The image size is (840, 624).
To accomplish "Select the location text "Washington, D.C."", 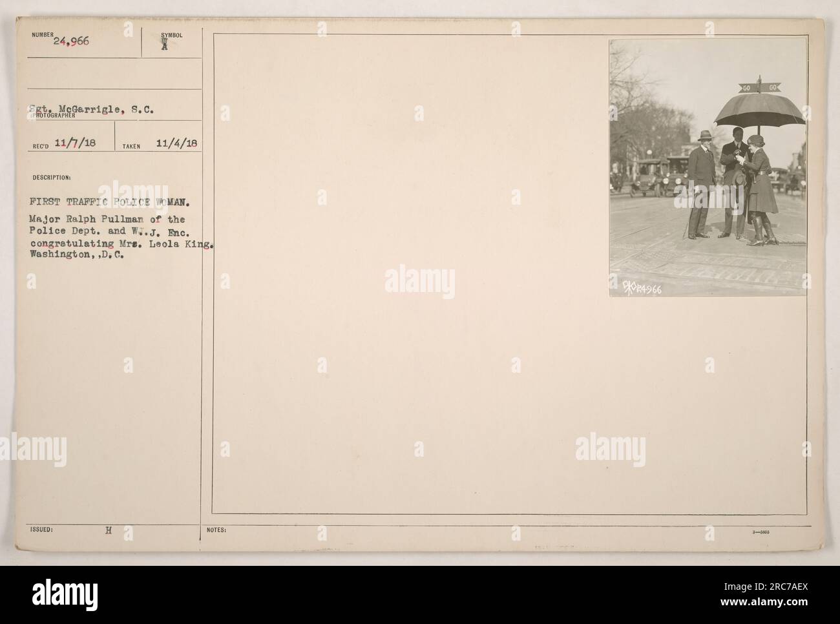I will pyautogui.click(x=78, y=255).
